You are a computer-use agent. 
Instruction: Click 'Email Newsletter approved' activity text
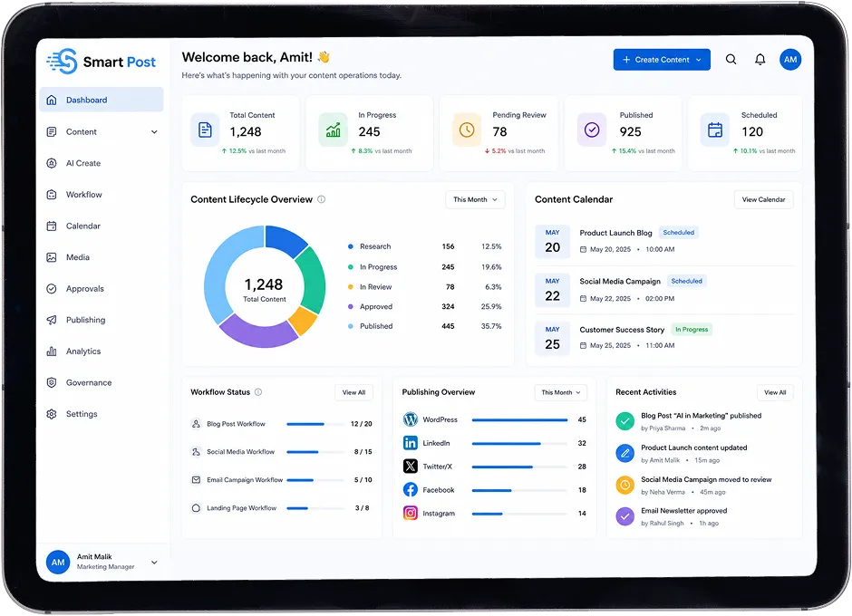(x=683, y=511)
